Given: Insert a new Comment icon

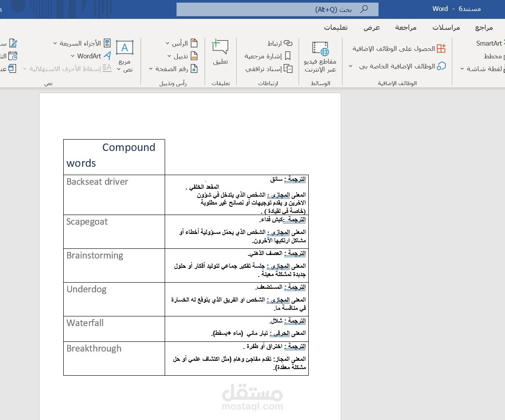Looking at the screenshot, I should tap(220, 47).
